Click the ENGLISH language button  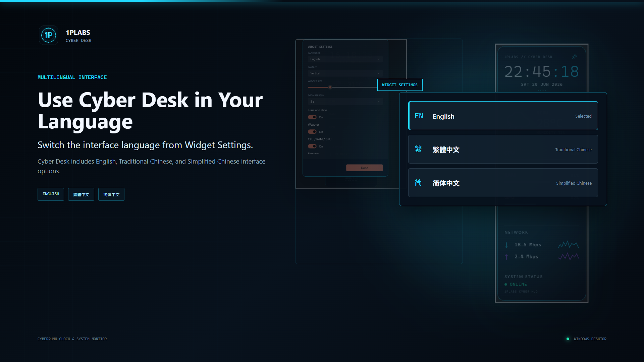[51, 194]
